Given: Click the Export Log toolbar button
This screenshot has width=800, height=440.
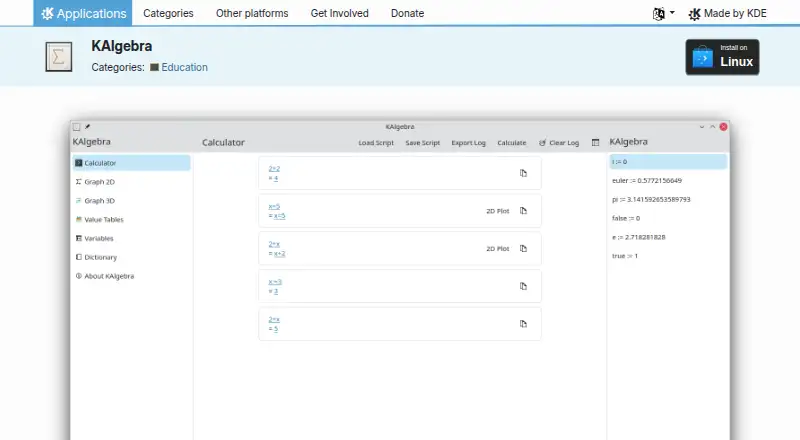Looking at the screenshot, I should 468,143.
